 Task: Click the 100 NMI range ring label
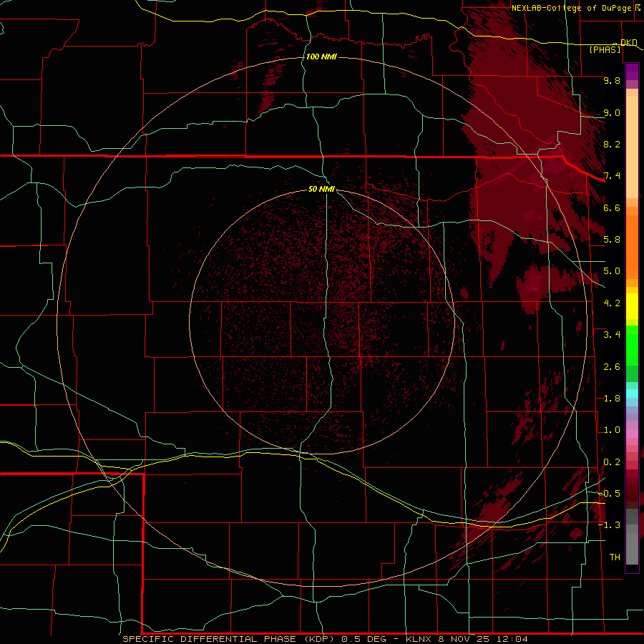(321, 57)
